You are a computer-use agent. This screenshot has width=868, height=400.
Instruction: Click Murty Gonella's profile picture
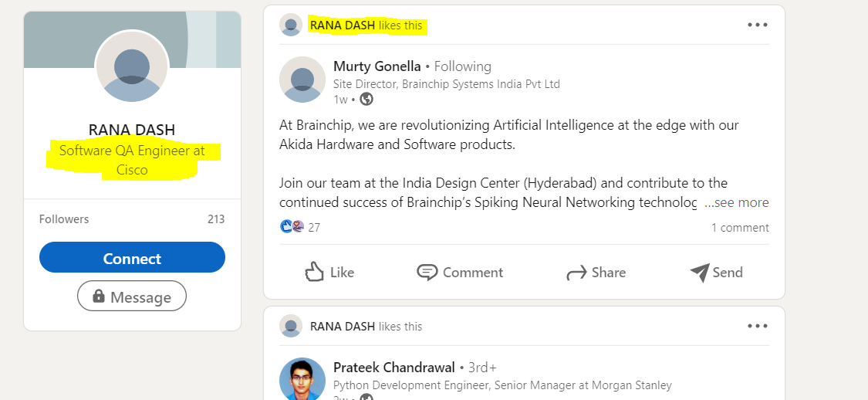(302, 80)
